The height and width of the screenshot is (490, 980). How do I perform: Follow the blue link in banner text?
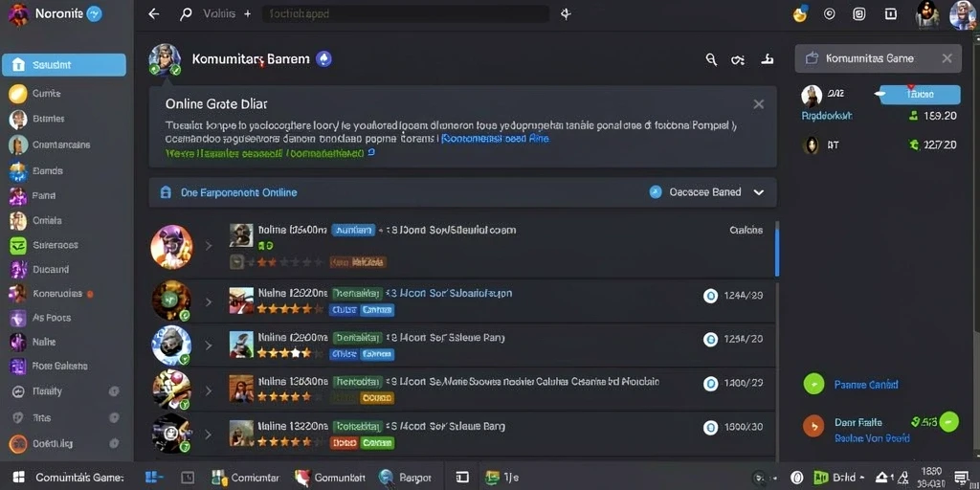point(495,139)
